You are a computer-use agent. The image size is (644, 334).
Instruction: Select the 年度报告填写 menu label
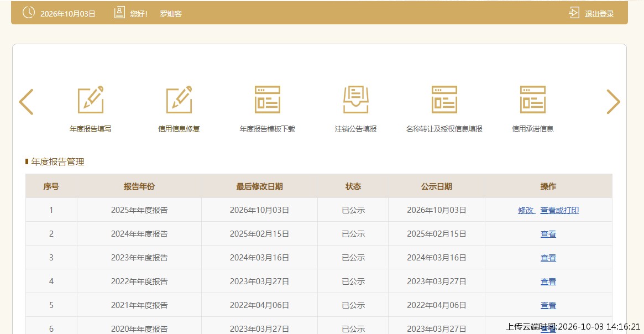(x=90, y=129)
